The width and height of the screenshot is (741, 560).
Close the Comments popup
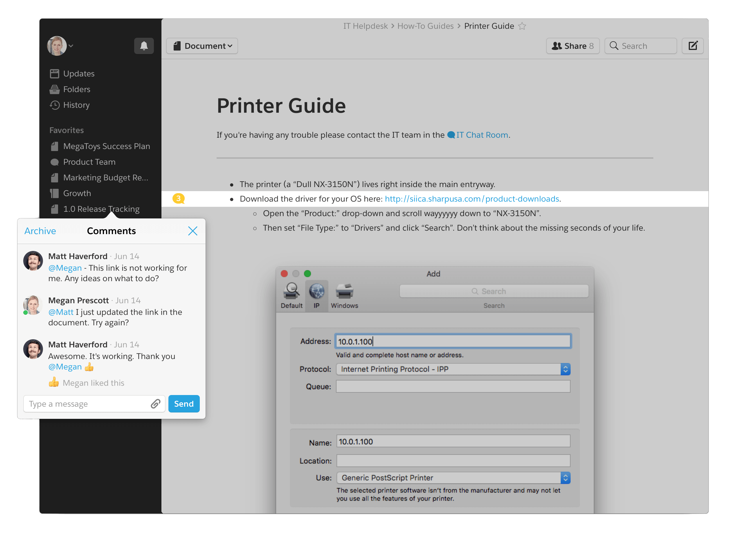(193, 231)
